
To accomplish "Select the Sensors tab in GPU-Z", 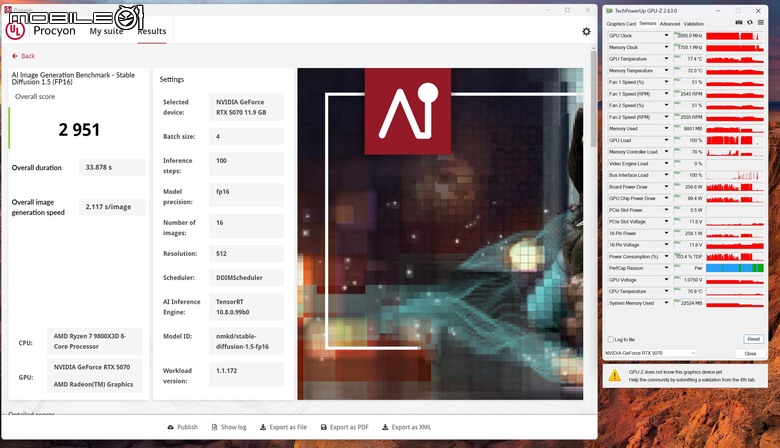I will coord(648,23).
